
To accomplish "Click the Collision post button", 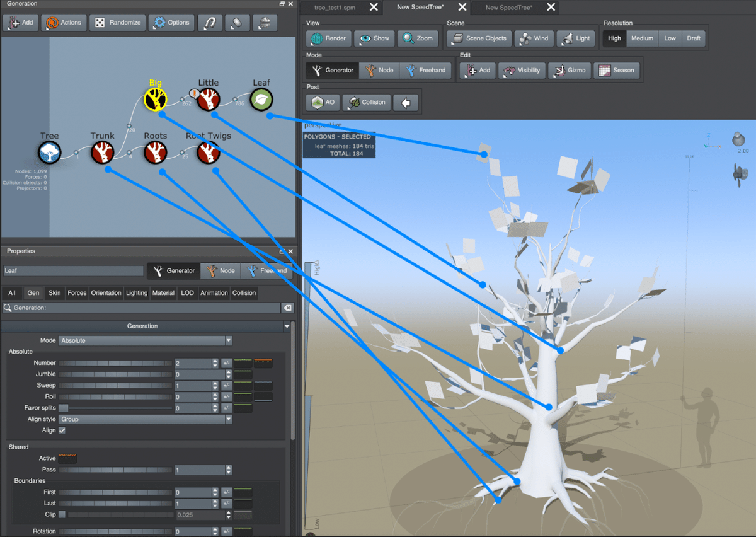I will tap(367, 102).
